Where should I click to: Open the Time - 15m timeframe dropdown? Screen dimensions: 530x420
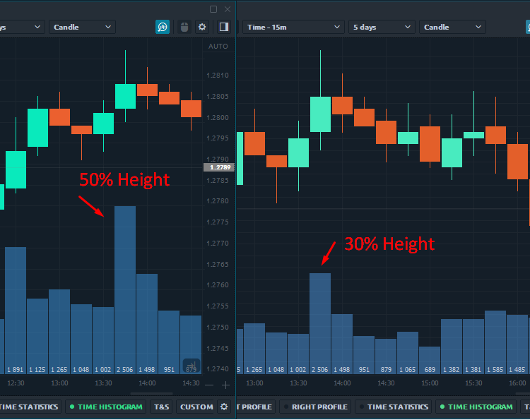coord(293,27)
